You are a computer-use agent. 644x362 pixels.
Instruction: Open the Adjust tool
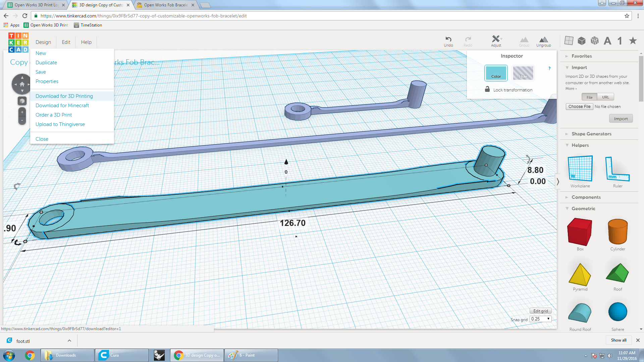click(496, 41)
